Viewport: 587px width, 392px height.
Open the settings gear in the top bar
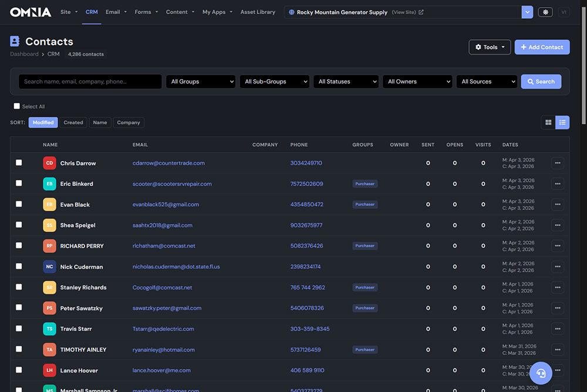coord(545,11)
